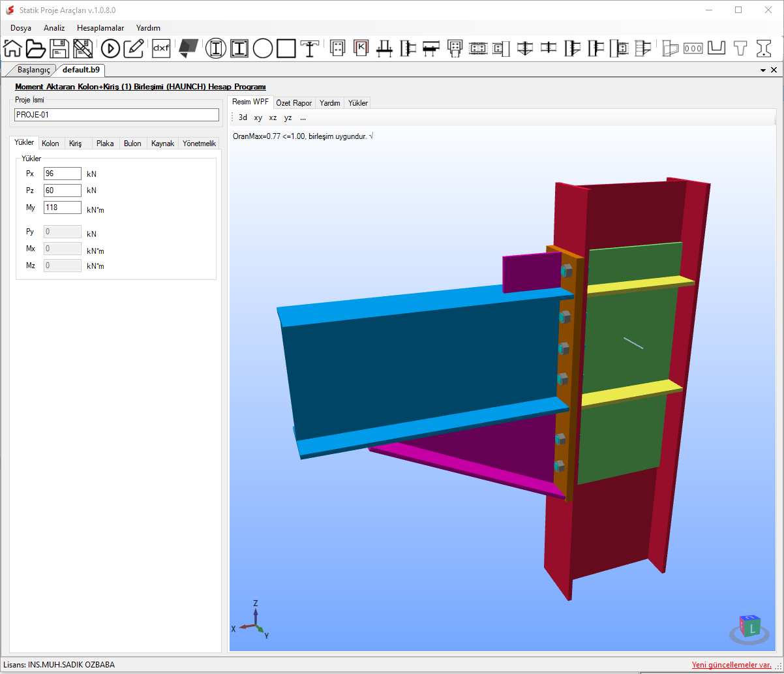Screen dimensions: 784x674
Task: Open the Yükler tab in right panel
Action: (x=358, y=103)
